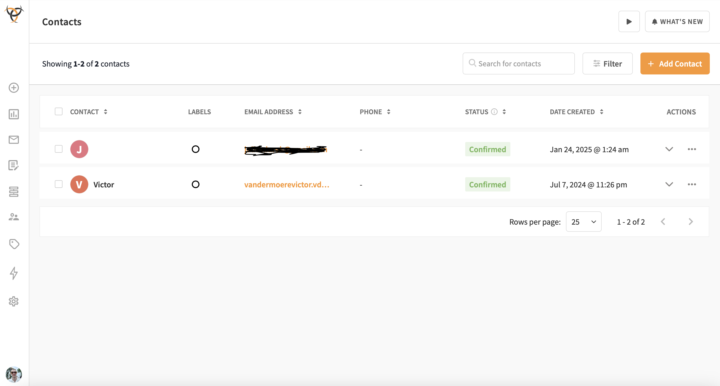Click the play video button
This screenshot has height=386, width=720.
pos(629,22)
